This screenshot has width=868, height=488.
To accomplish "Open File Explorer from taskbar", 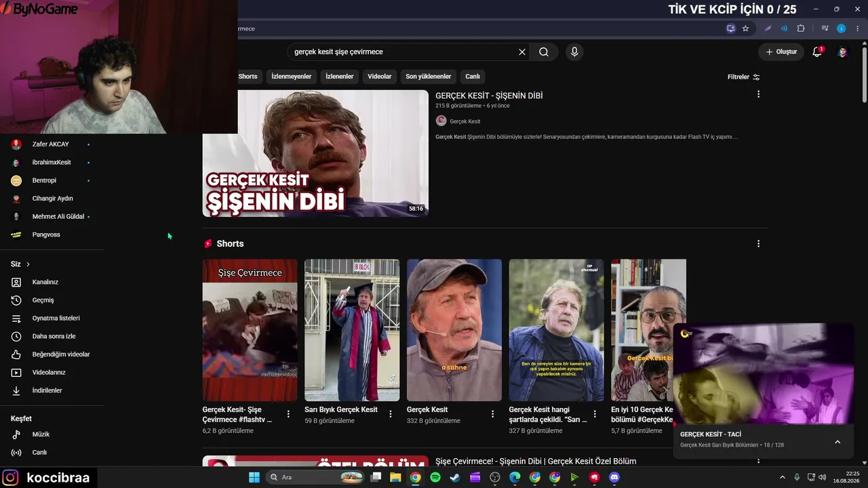I will (x=395, y=477).
